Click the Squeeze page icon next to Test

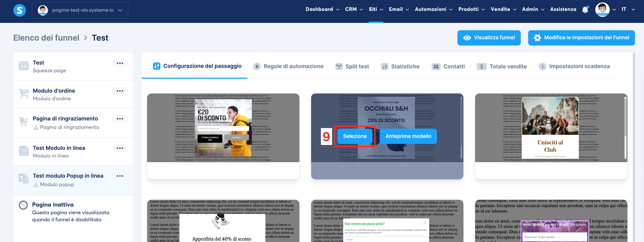(24, 66)
